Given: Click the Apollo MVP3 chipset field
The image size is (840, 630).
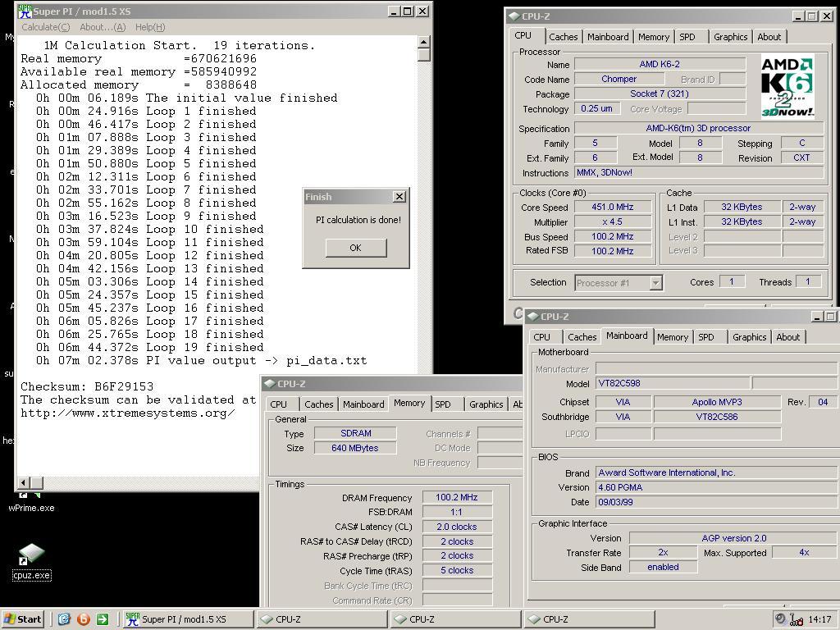Looking at the screenshot, I should [717, 402].
